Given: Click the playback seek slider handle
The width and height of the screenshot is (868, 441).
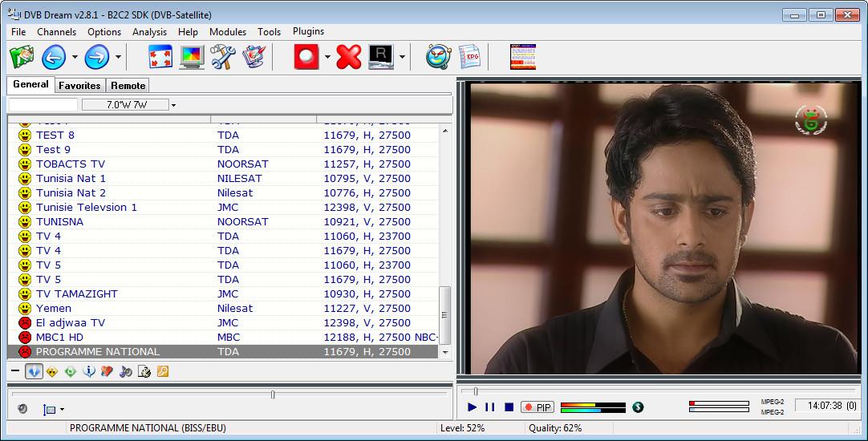Looking at the screenshot, I should (476, 392).
